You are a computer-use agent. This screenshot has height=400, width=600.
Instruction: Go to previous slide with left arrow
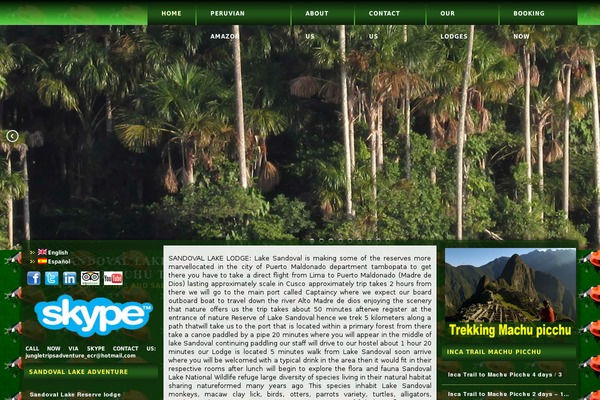click(x=12, y=136)
